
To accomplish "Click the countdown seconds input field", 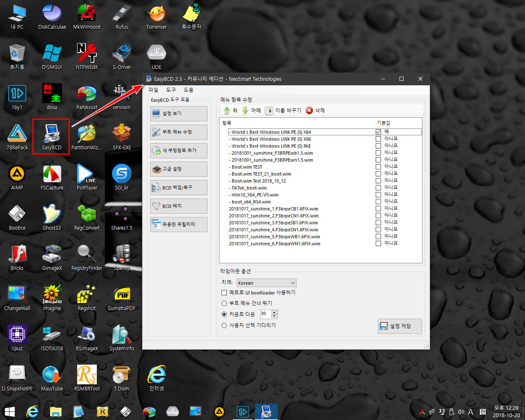I will click(x=265, y=314).
